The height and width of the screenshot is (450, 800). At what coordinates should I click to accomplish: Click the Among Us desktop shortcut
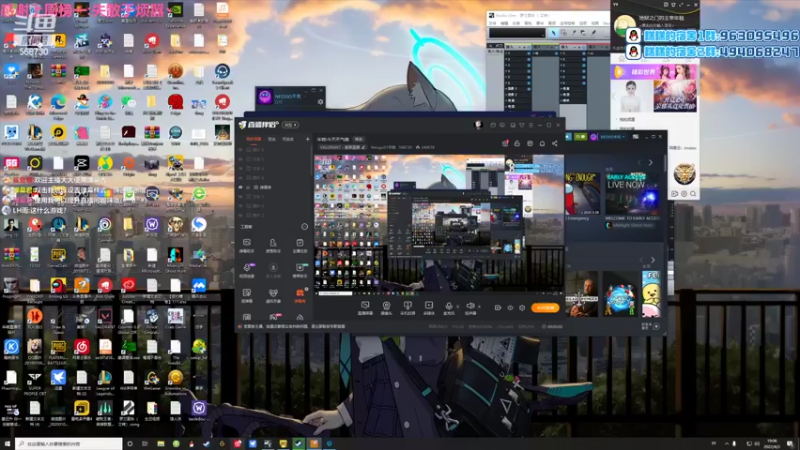[58, 288]
